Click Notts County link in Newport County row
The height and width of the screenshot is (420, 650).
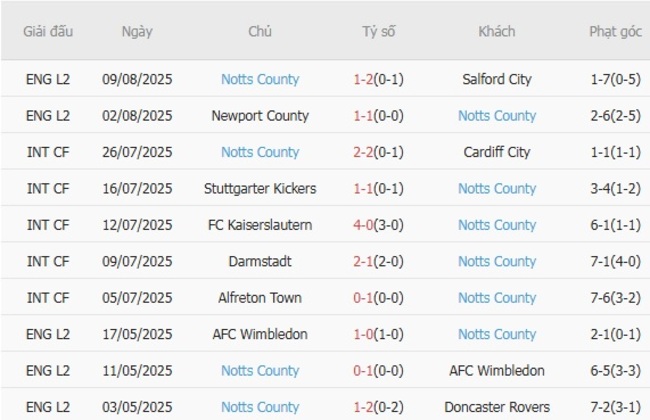pyautogui.click(x=497, y=116)
